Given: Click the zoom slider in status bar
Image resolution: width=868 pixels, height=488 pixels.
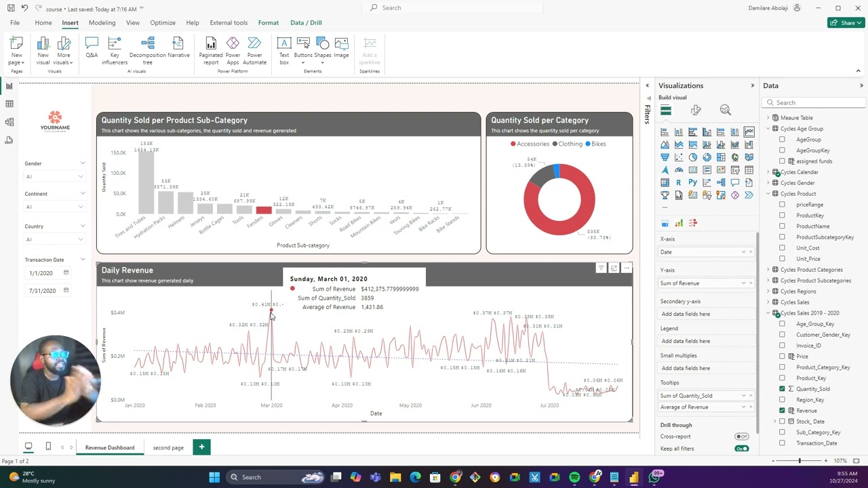Looking at the screenshot, I should [800, 461].
